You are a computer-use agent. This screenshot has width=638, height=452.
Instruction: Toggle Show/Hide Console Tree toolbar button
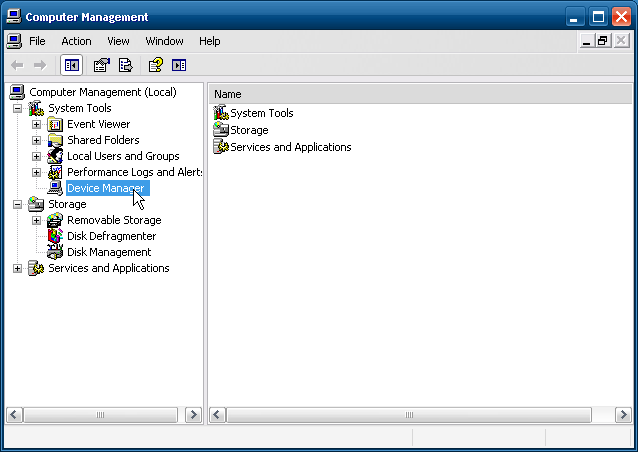tap(72, 65)
